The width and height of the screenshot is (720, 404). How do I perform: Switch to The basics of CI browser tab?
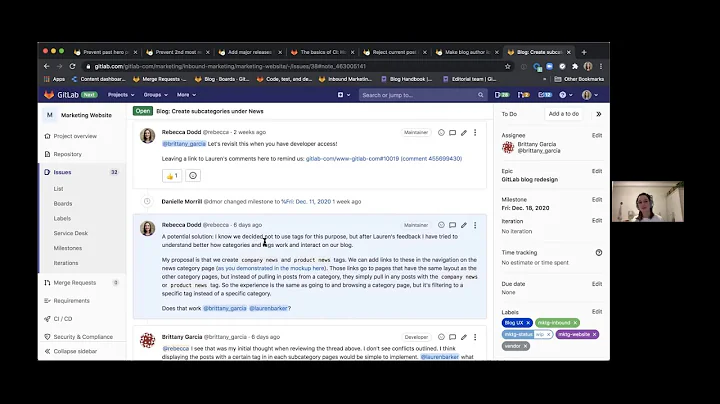[x=323, y=52]
